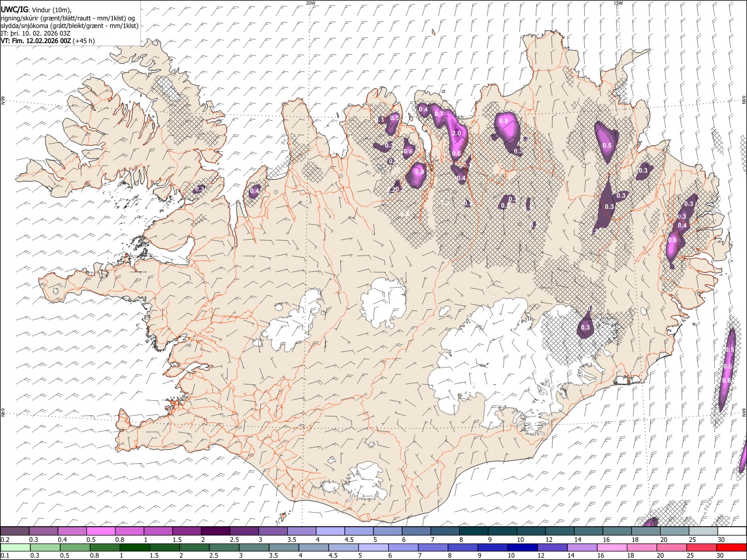Click the 0.3 patch beside Vatnajökull glacier
Screen dimensions: 747x560
[x=586, y=328]
